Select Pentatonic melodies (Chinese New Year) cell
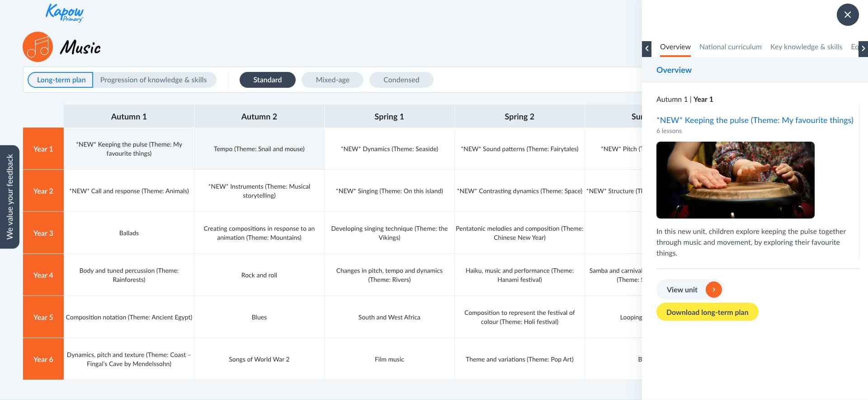868x400 pixels. 519,233
